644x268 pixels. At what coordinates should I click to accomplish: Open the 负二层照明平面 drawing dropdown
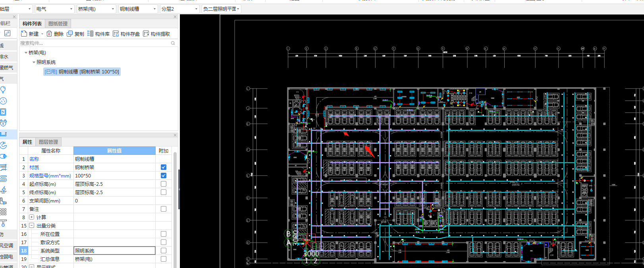[221, 9]
